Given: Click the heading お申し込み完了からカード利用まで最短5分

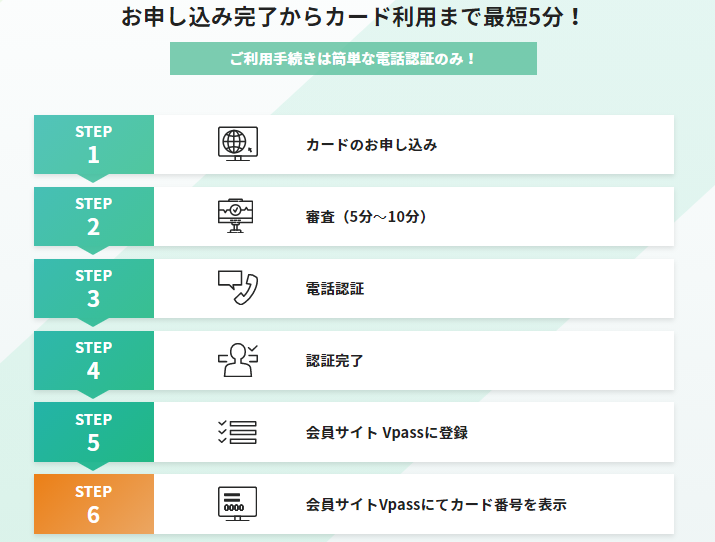Looking at the screenshot, I should [x=351, y=18].
